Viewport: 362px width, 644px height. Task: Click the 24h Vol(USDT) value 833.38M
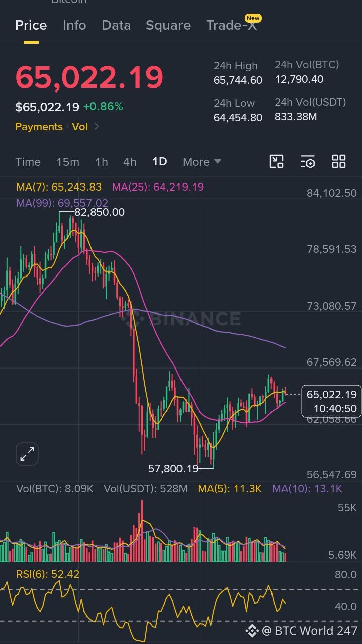(296, 117)
